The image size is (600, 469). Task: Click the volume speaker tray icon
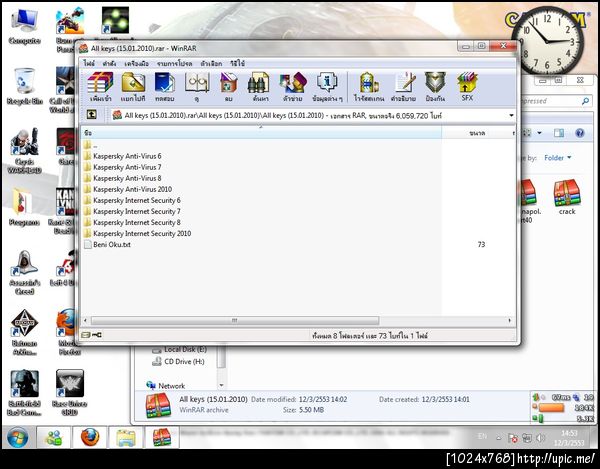(540, 438)
